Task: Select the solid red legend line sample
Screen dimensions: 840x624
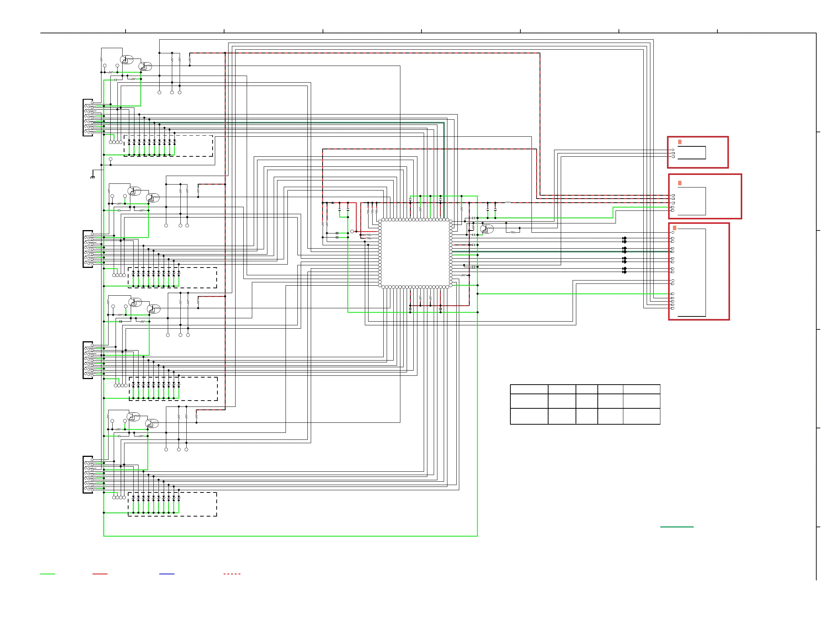Action: pos(100,574)
